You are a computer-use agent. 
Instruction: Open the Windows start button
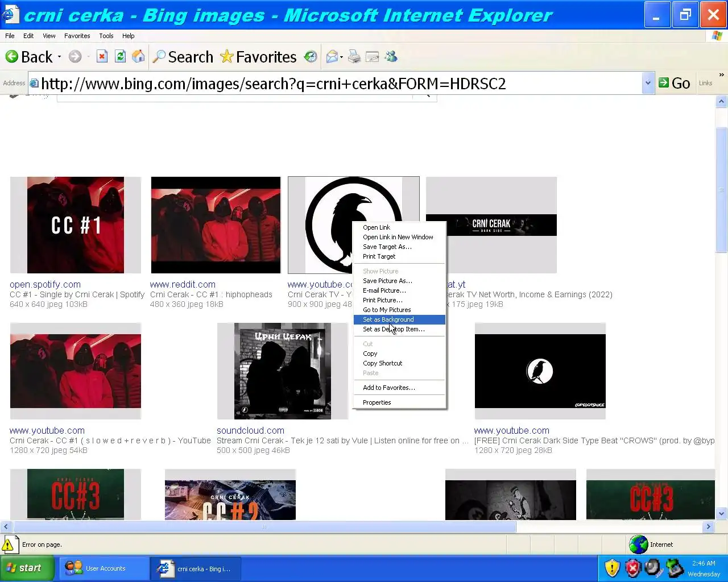27,568
